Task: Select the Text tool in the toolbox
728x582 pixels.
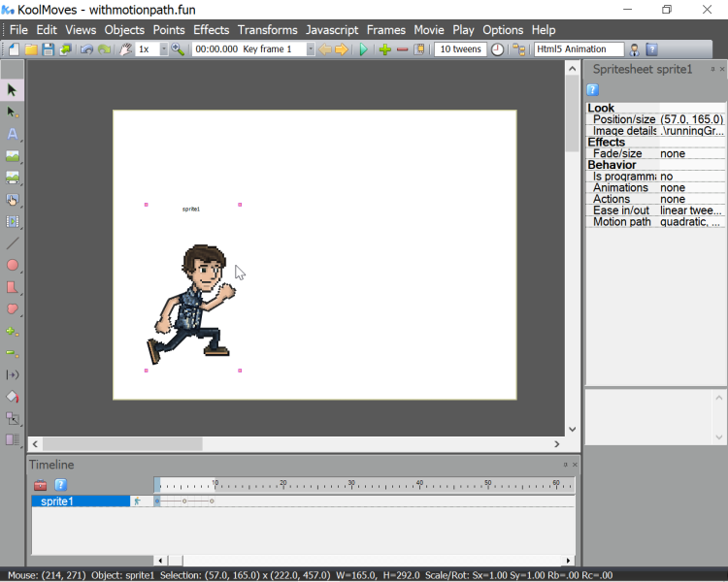Action: pos(13,134)
